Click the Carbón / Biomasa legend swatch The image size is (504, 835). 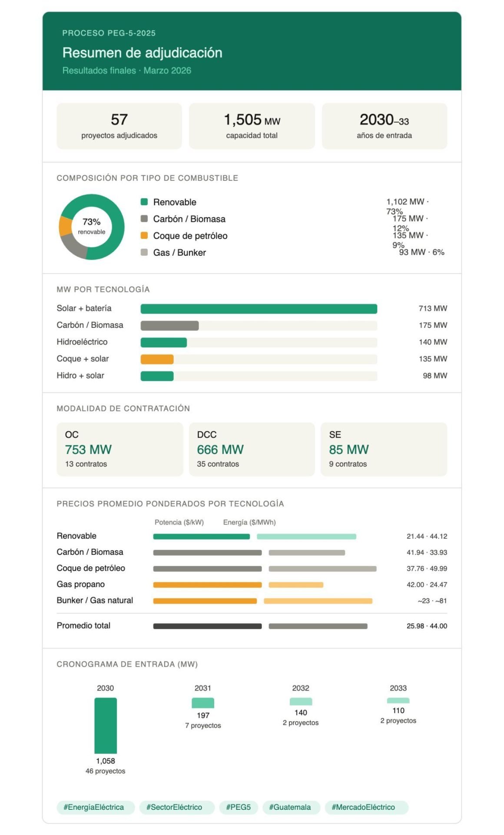click(x=144, y=219)
